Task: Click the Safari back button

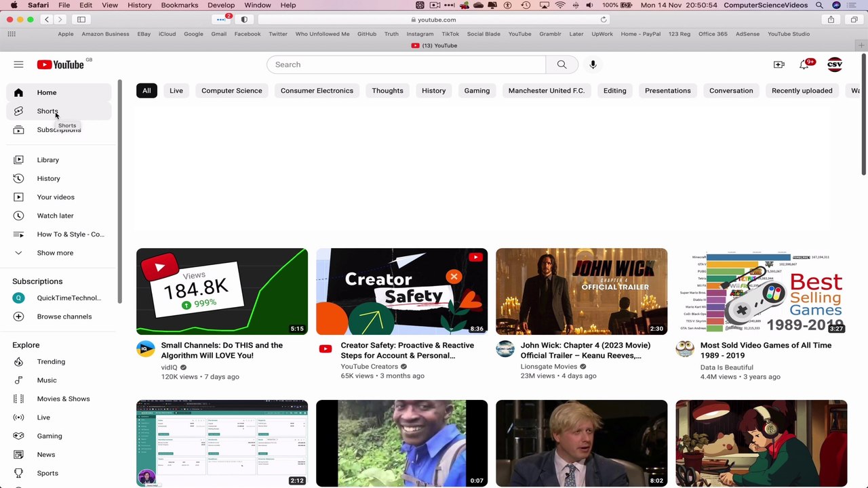Action: tap(47, 20)
